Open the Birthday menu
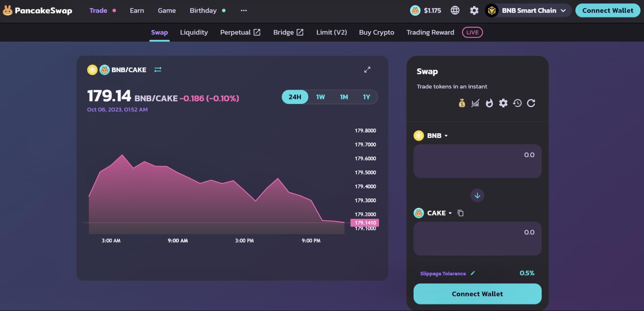Image resolution: width=644 pixels, height=311 pixels. point(203,10)
